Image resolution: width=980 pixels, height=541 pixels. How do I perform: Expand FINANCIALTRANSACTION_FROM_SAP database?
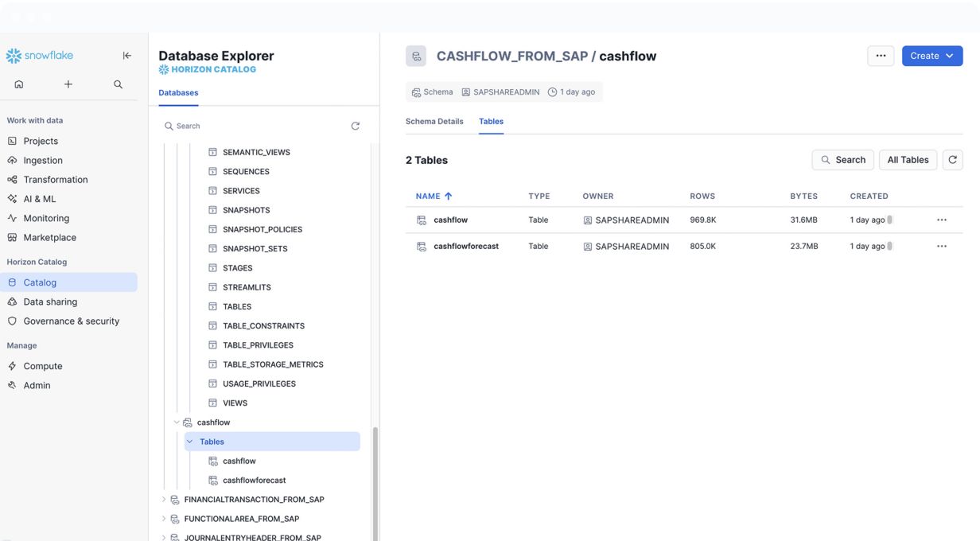(x=164, y=500)
